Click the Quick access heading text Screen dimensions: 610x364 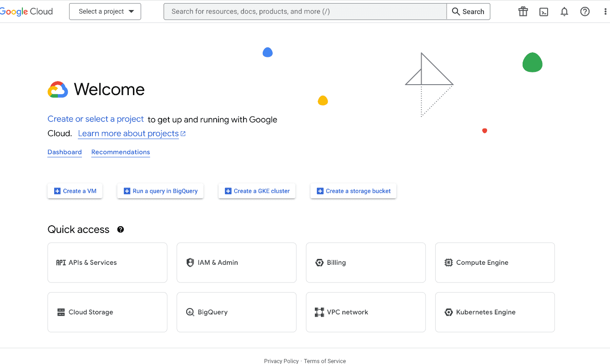78,229
